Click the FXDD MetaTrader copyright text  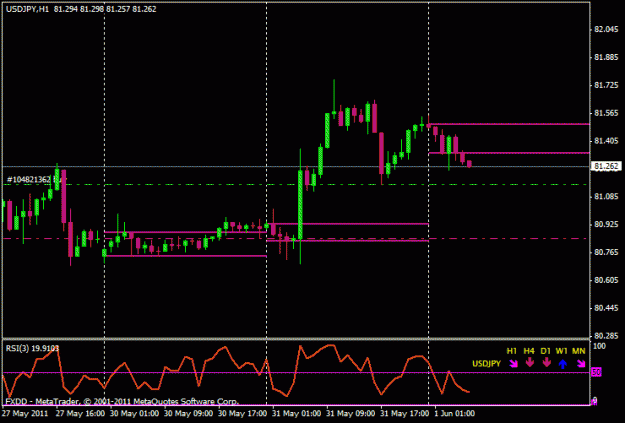[x=122, y=401]
